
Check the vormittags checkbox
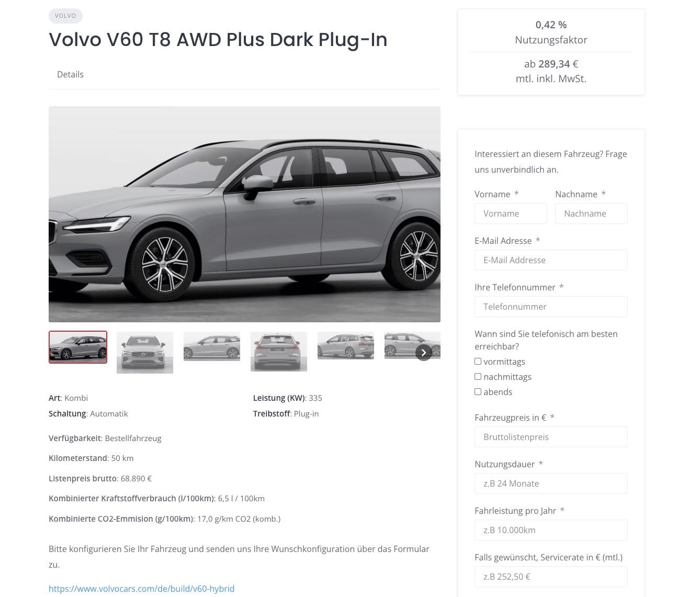coord(478,361)
